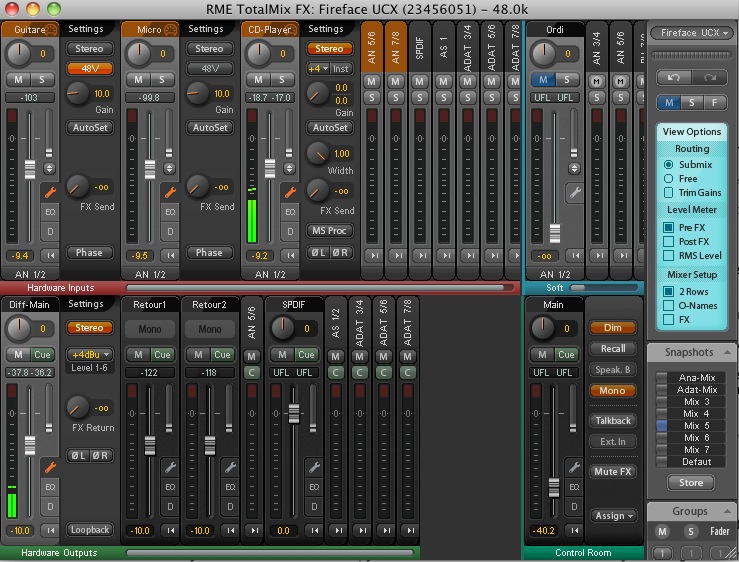Enable RMS Level checkbox
The image size is (739, 562).
click(668, 256)
